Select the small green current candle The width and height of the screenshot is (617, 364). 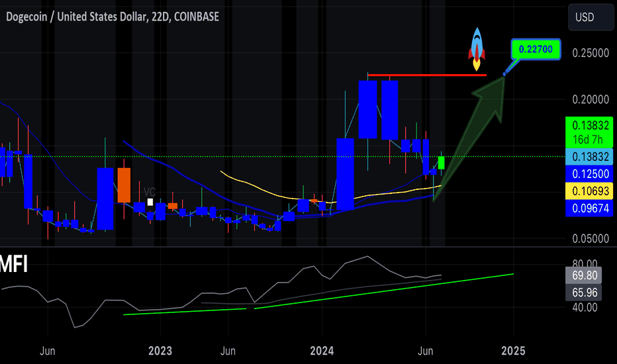click(x=441, y=163)
